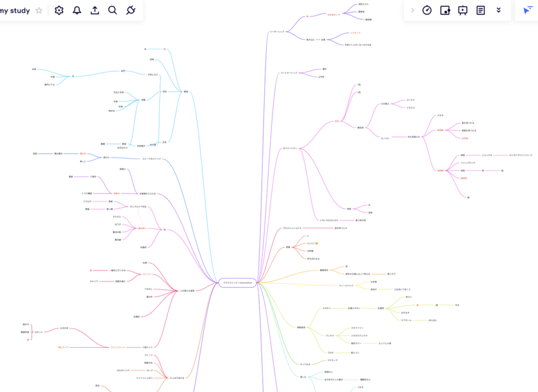Image resolution: width=538 pixels, height=392 pixels.
Task: Select the リーダーシップ node
Action: click(277, 31)
